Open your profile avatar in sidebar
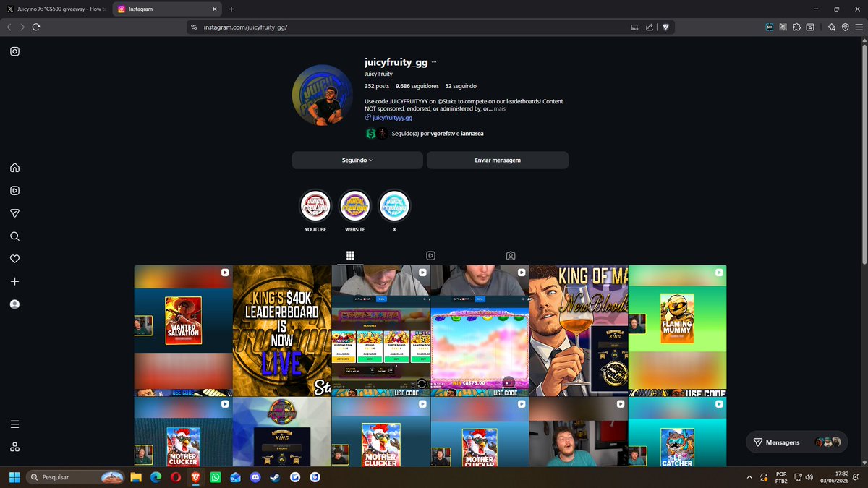The image size is (868, 488). [x=14, y=304]
